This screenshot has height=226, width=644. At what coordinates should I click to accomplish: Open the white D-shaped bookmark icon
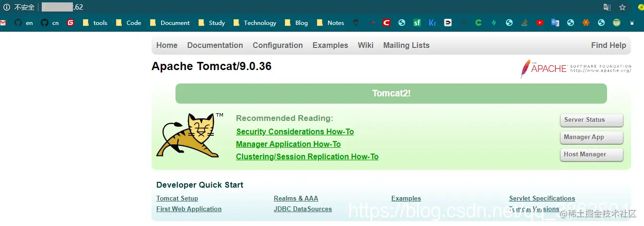pyautogui.click(x=448, y=23)
